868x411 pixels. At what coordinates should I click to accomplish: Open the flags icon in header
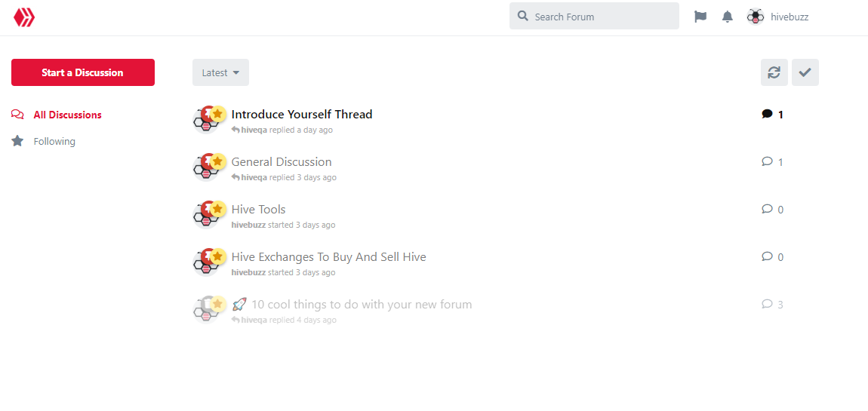700,17
